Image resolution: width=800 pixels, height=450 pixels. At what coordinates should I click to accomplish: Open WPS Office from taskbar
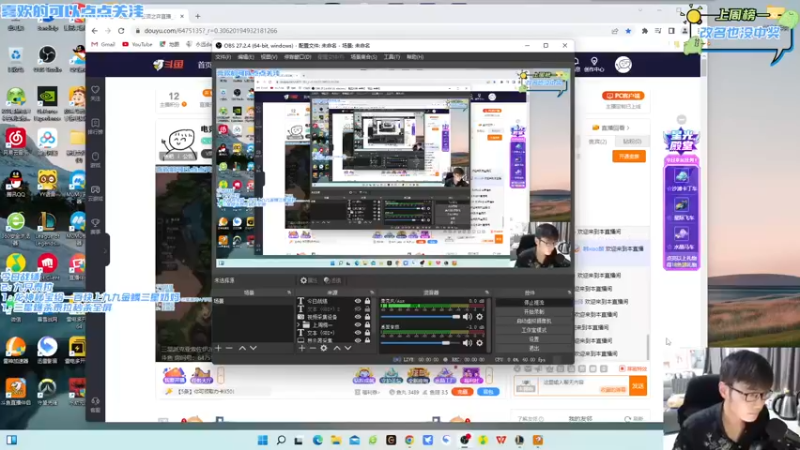[x=501, y=440]
